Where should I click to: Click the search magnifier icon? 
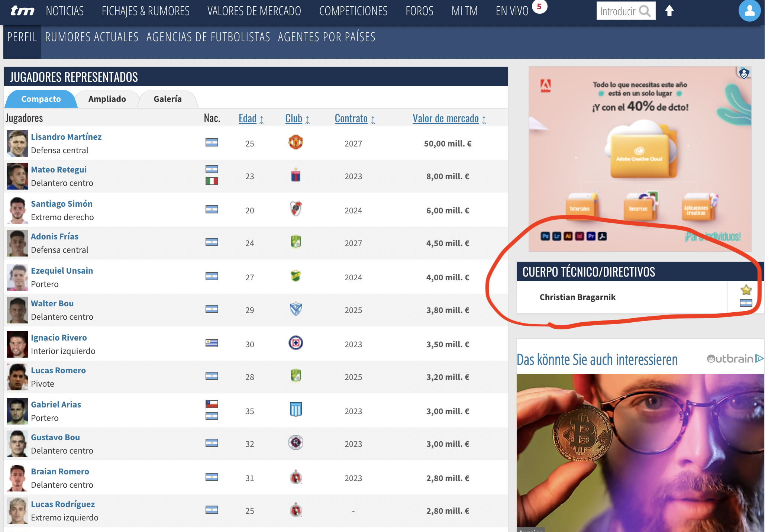pyautogui.click(x=645, y=11)
